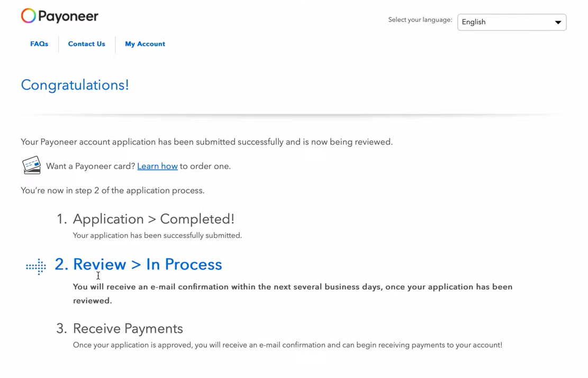The image size is (588, 378).
Task: Click the application submitted confirmation message
Action: (206, 142)
